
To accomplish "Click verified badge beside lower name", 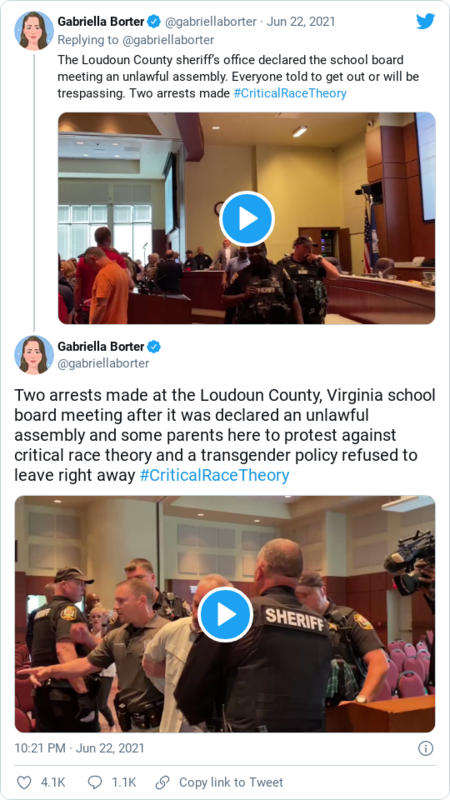I will pyautogui.click(x=154, y=347).
